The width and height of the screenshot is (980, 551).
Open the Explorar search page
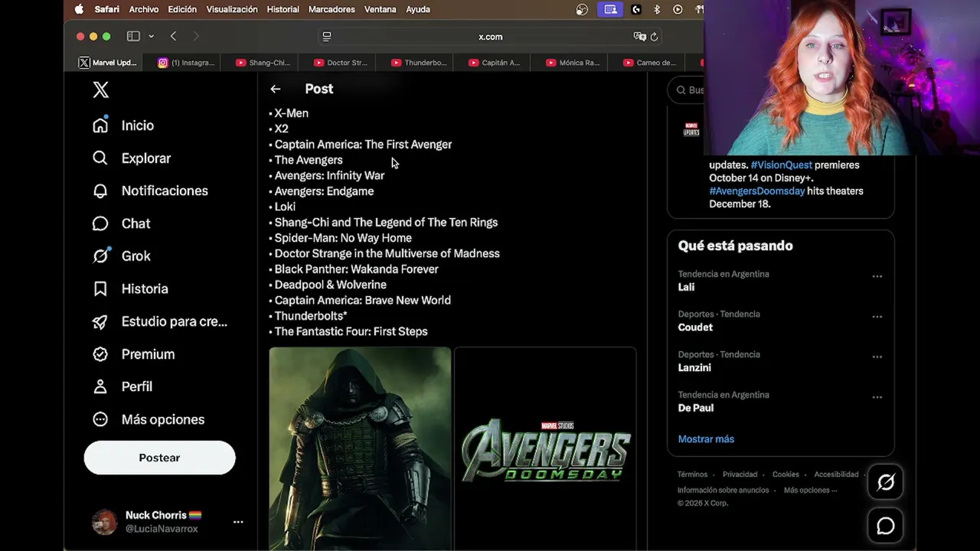click(132, 158)
